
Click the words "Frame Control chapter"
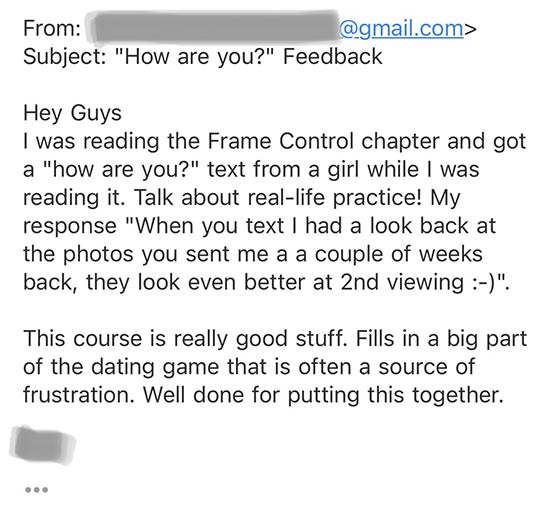[323, 141]
